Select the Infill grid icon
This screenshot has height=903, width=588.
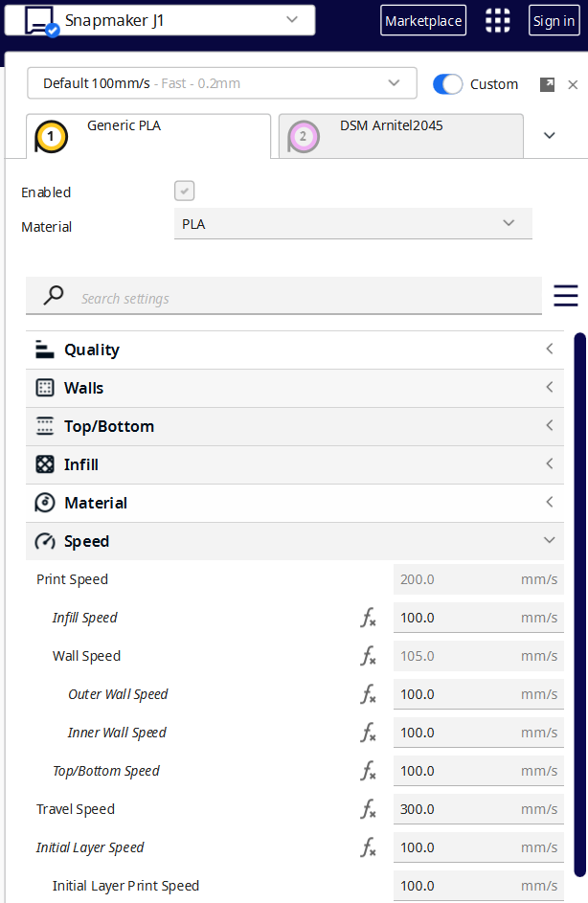click(x=44, y=464)
